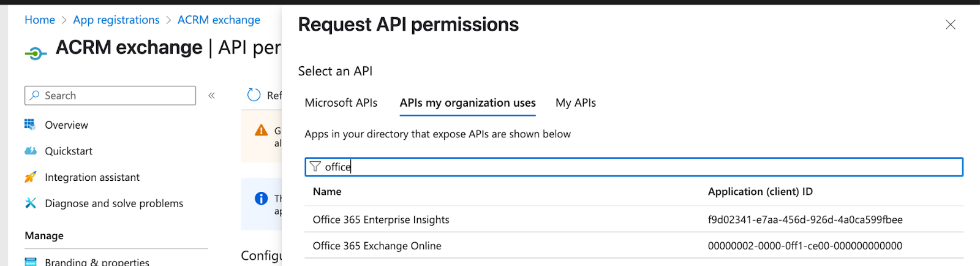The height and width of the screenshot is (266, 980).
Task: Click the Integration assistant rocket icon
Action: coord(31,177)
